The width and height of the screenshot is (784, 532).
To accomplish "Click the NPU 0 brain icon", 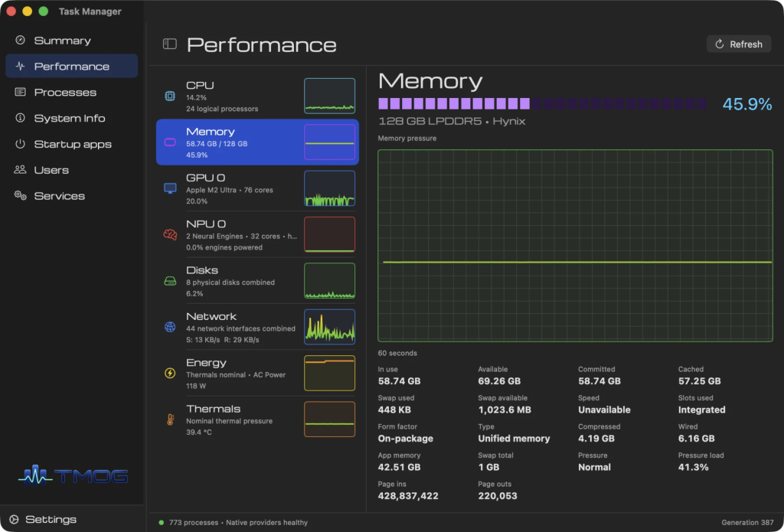I will tap(170, 234).
